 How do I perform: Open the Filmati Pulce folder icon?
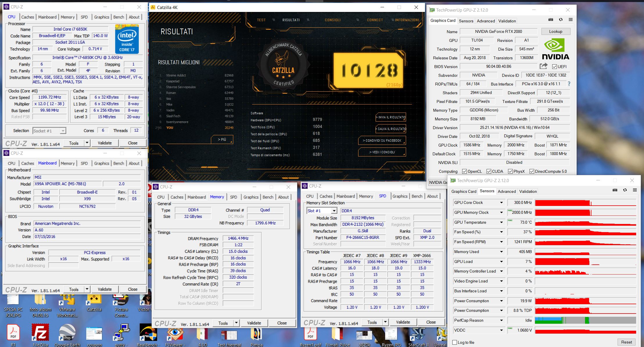[x=338, y=337]
